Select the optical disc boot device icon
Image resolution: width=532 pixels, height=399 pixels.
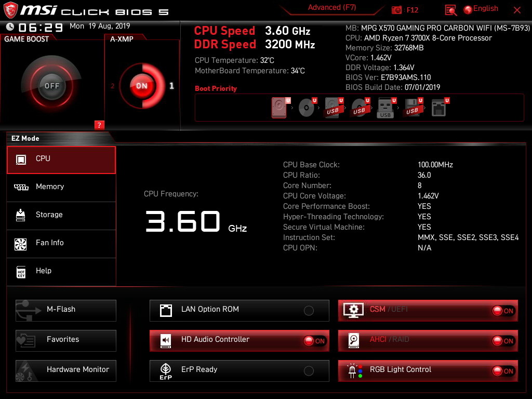307,108
